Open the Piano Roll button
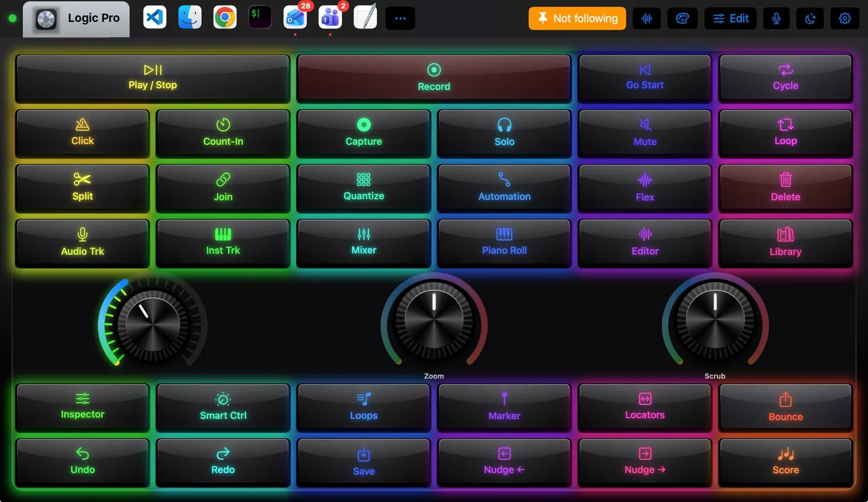Screen dimensions: 868x502 tap(504, 243)
